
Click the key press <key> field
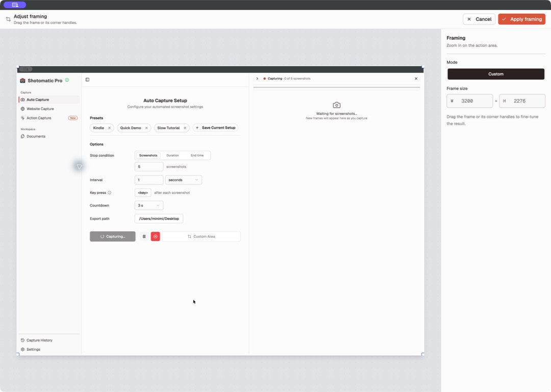(143, 192)
